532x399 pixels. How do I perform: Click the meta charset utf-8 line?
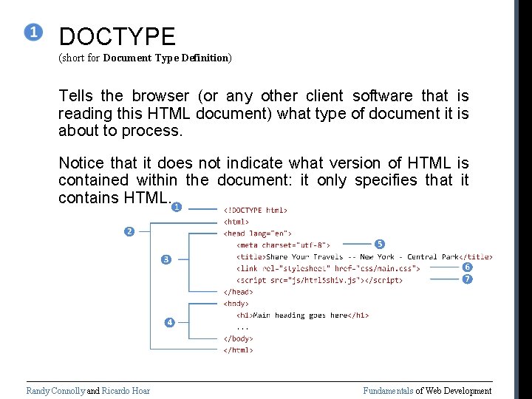pos(283,245)
